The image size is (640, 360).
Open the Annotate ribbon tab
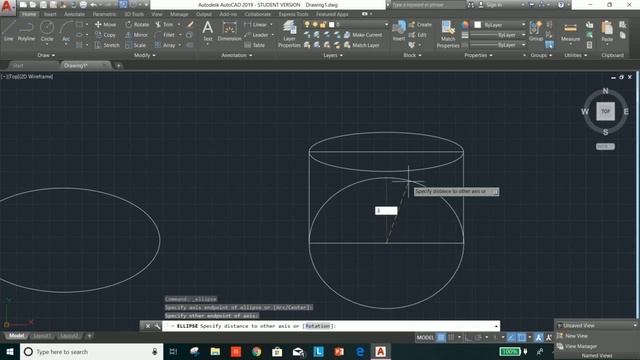[x=74, y=14]
